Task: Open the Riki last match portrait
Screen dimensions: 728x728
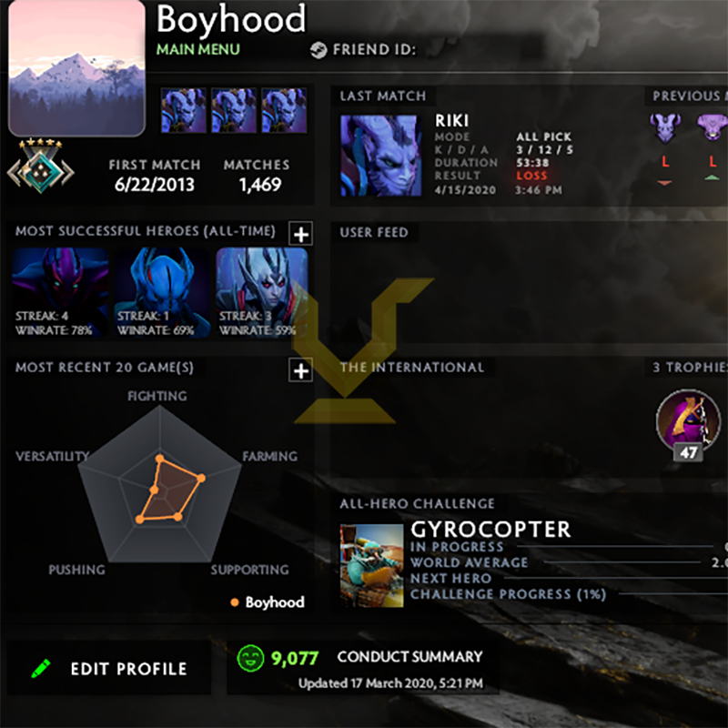Action: coord(380,156)
